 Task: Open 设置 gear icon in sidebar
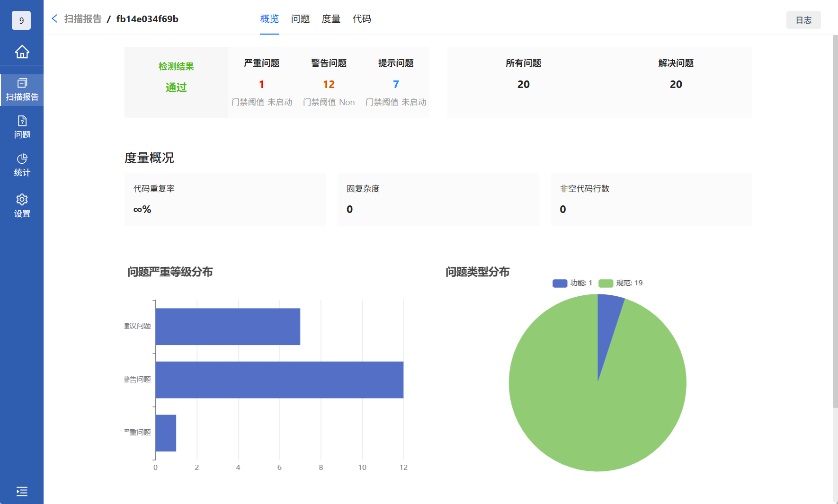click(22, 206)
